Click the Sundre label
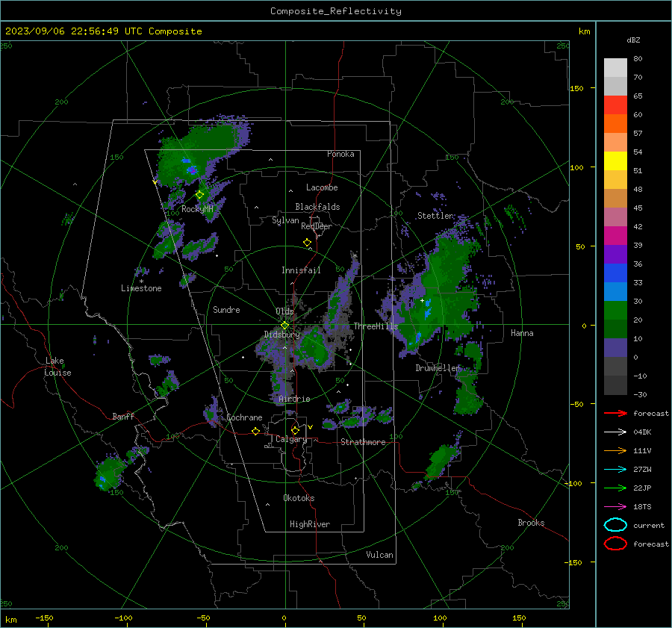This screenshot has height=628, width=672. [x=226, y=310]
